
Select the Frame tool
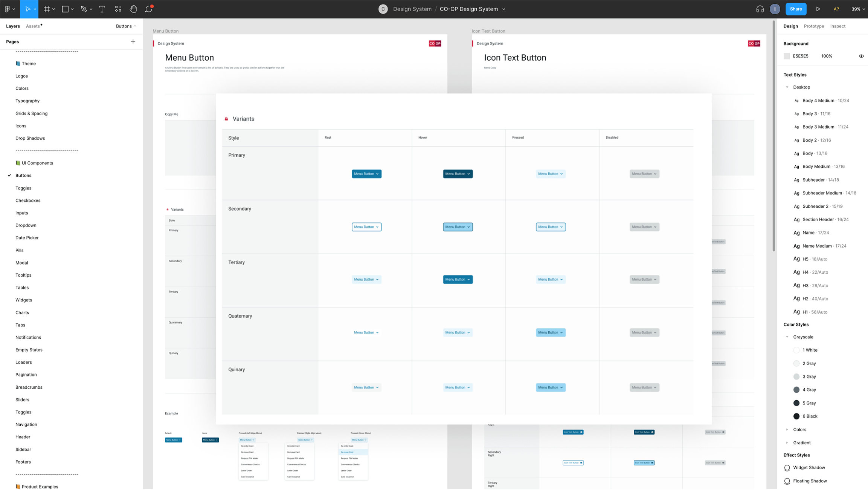47,9
